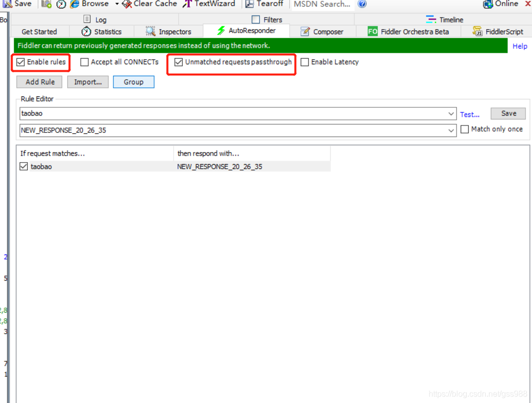Expand the Browse dropdown arrow
The image size is (532, 403).
pyautogui.click(x=117, y=4)
